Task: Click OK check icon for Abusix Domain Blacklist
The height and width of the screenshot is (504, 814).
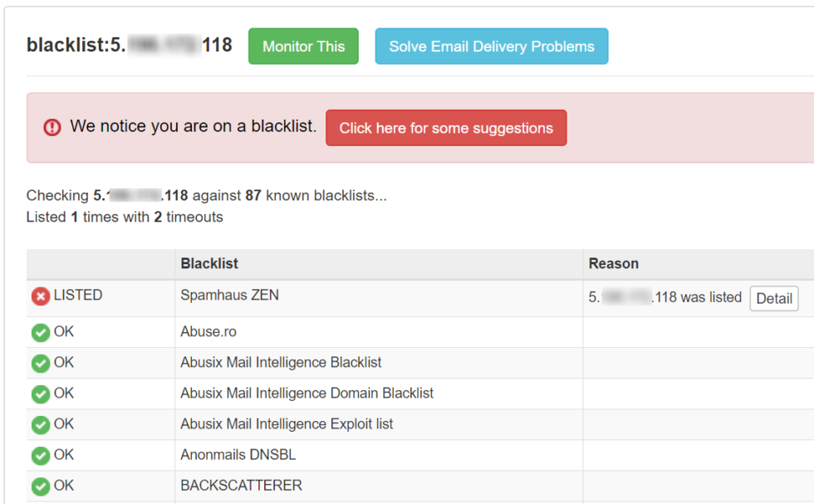Action: pos(41,394)
